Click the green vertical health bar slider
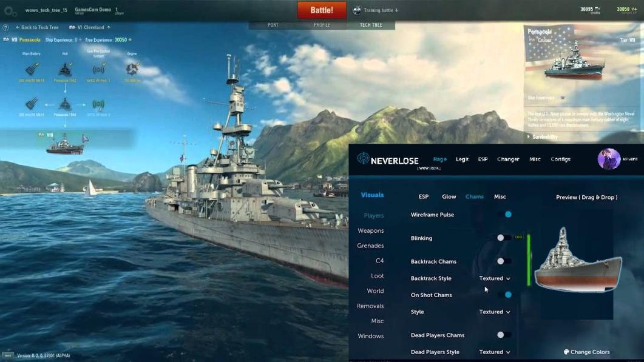This screenshot has width=644, height=362. [529, 260]
